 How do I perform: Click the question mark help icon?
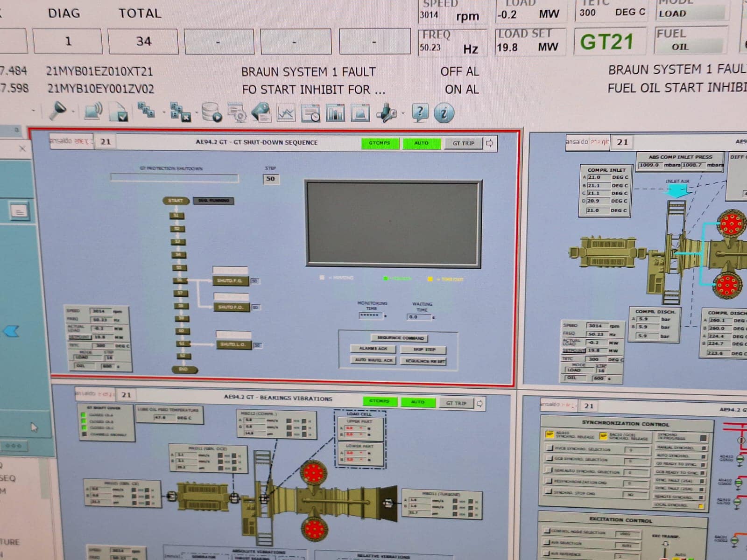pos(420,112)
